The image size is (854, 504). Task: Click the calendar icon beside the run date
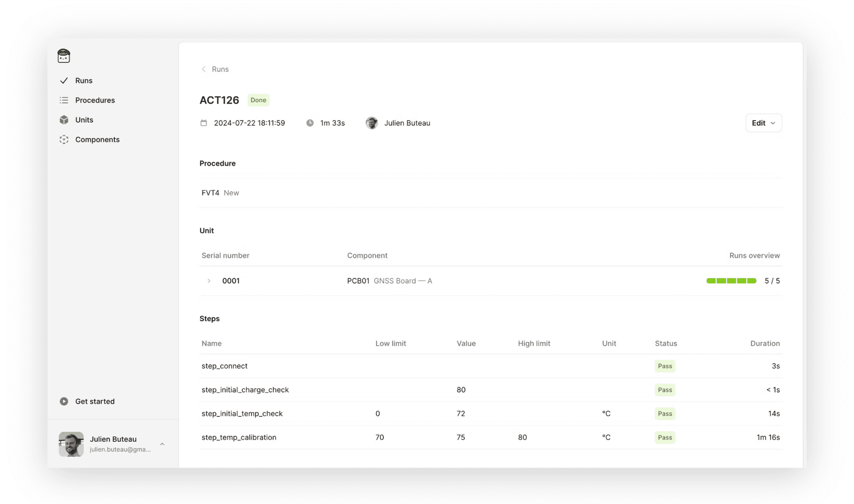point(204,123)
